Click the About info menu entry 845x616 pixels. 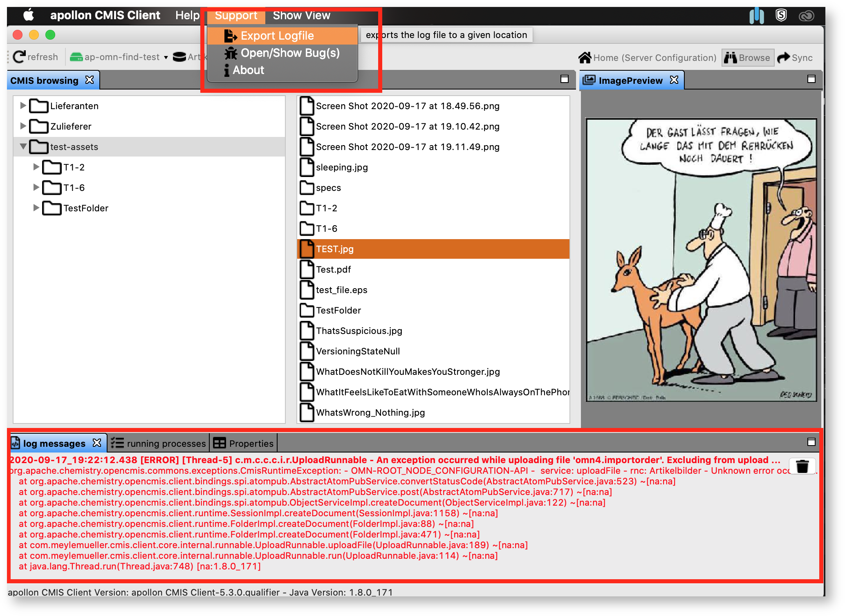pyautogui.click(x=248, y=70)
